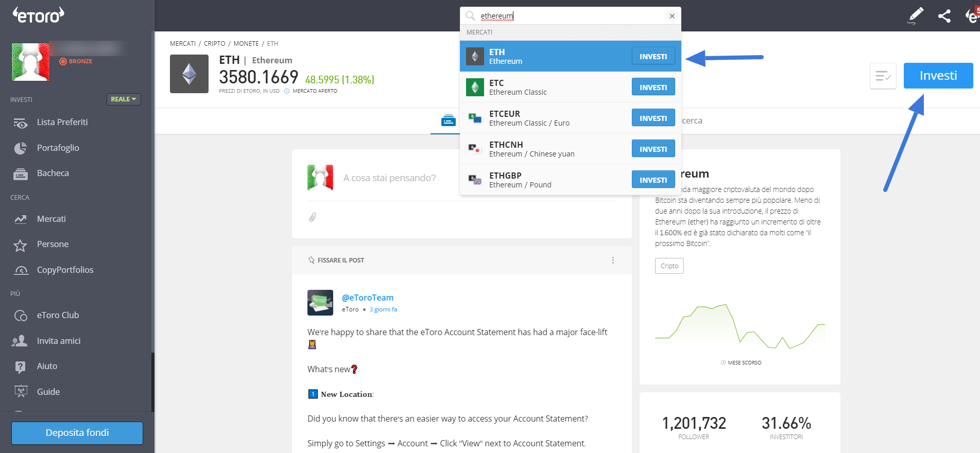Open eToro Club icon
The height and width of the screenshot is (453, 980).
[21, 316]
